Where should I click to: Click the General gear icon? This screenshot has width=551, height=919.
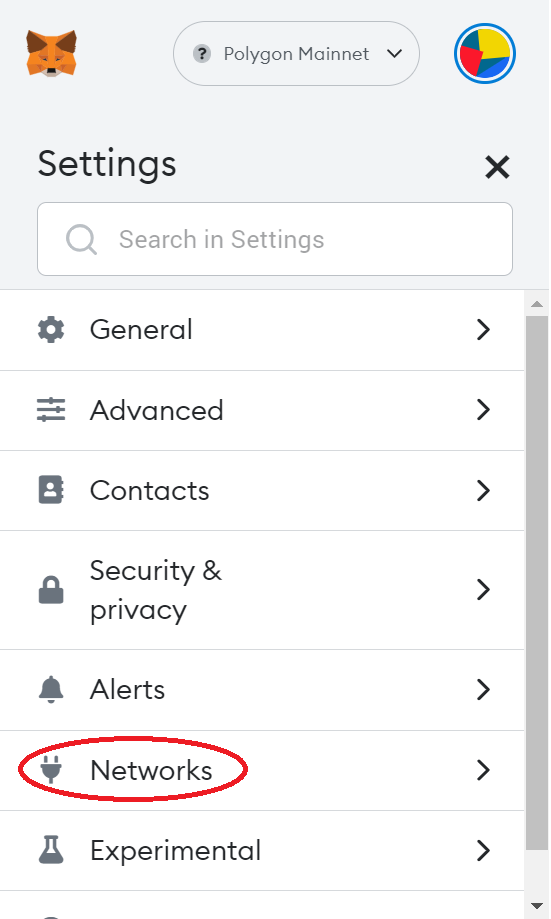click(51, 329)
